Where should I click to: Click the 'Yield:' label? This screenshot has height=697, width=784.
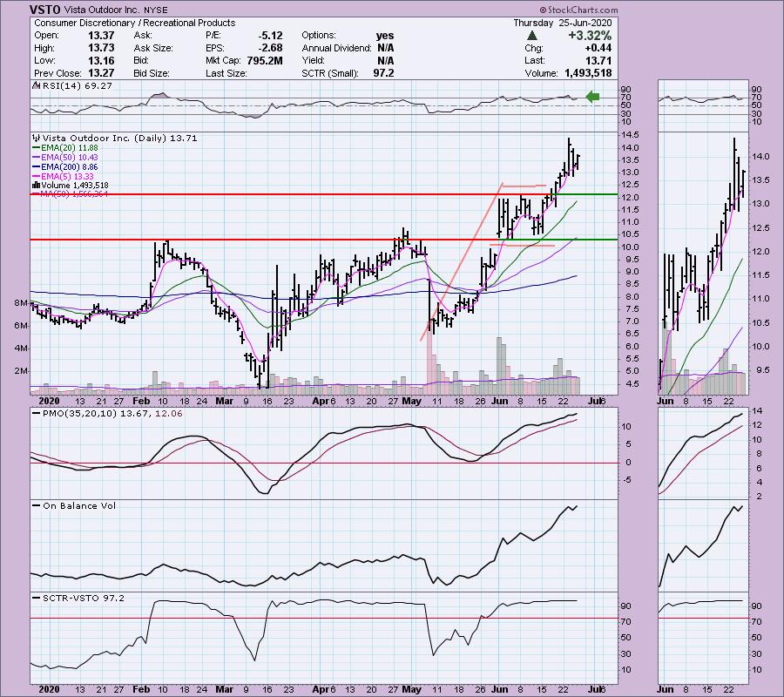(313, 60)
